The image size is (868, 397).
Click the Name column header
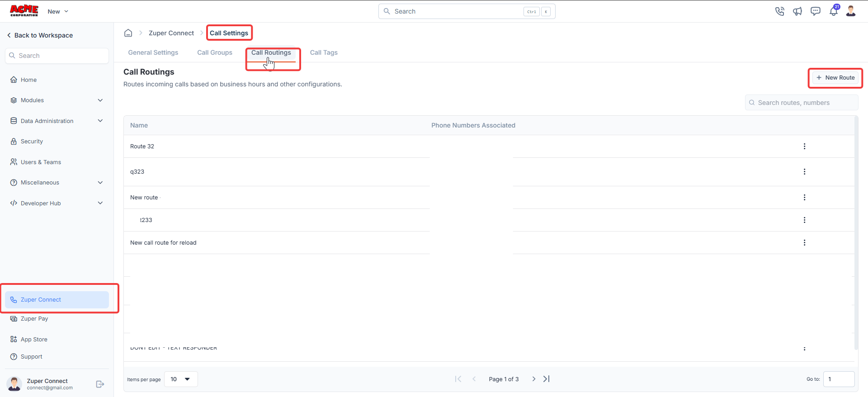tap(139, 125)
